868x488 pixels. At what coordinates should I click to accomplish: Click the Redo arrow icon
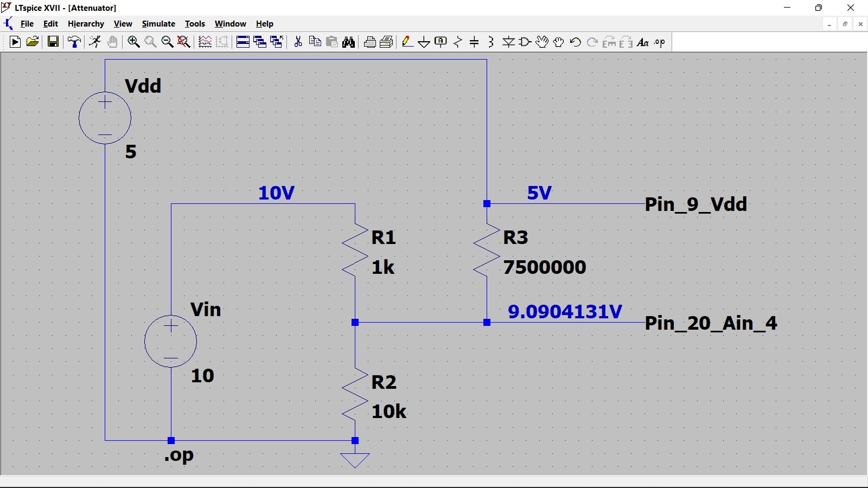tap(592, 42)
